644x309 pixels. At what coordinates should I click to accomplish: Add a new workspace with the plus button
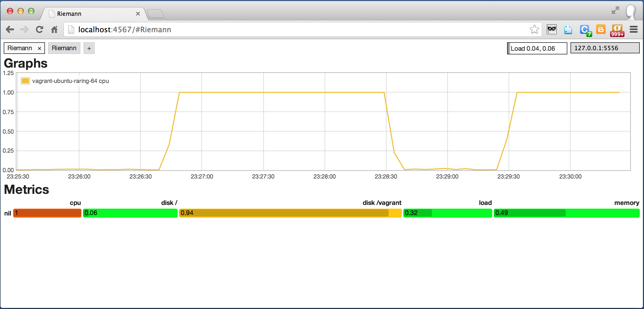[89, 48]
